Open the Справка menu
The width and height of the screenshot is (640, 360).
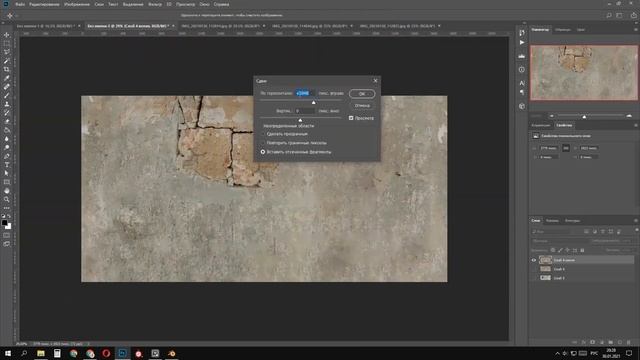221,4
